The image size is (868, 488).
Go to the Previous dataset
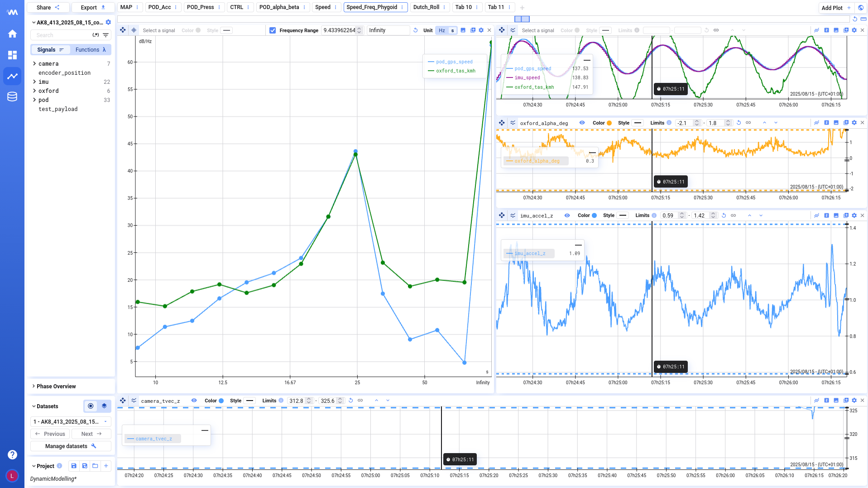[x=50, y=434]
